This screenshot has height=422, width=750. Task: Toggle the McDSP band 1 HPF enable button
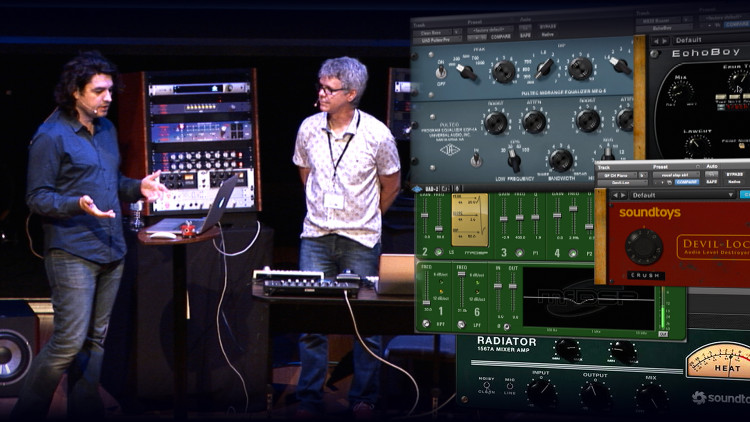pos(425,324)
